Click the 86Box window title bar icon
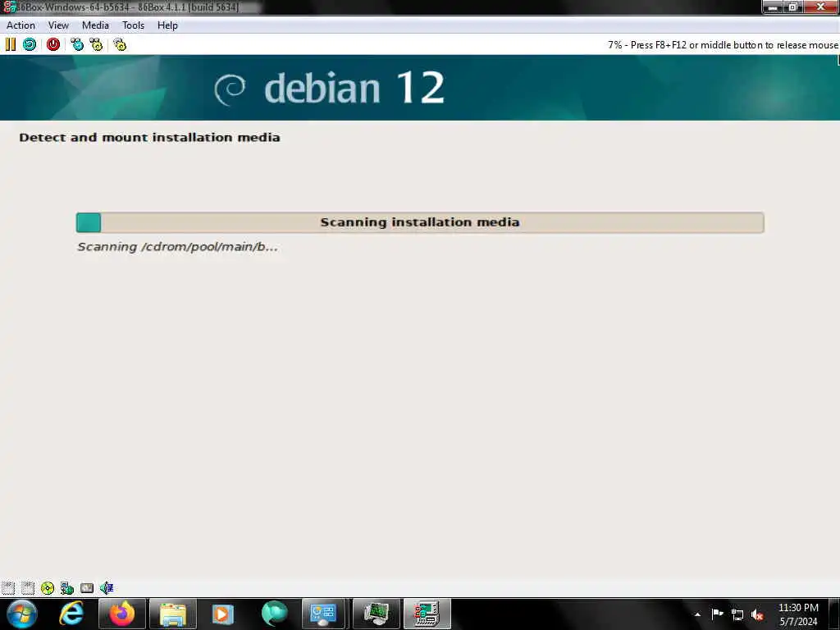The width and height of the screenshot is (840, 630). [8, 7]
